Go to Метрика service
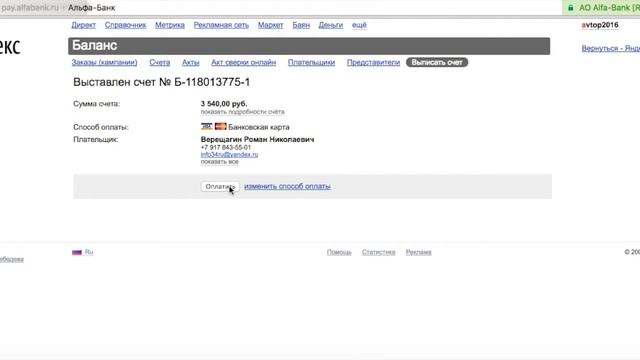 (x=170, y=25)
